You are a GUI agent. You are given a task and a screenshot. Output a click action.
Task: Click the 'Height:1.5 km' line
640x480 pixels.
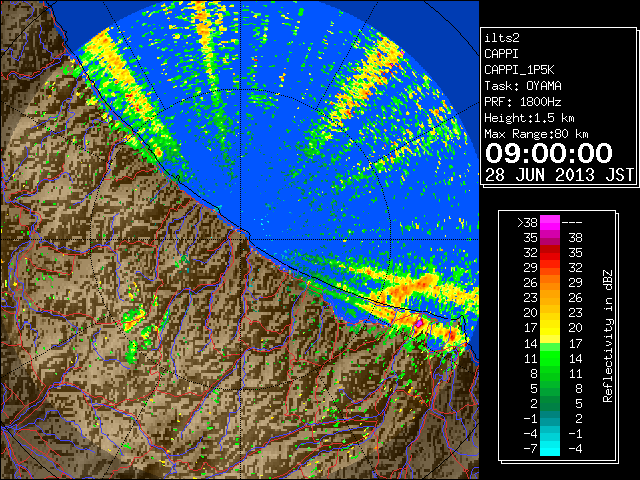[529, 118]
